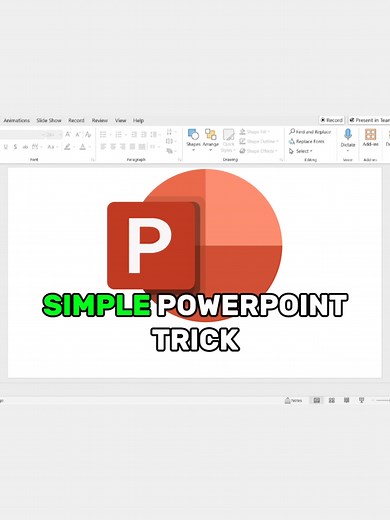Toggle text shadow formatting
Image resolution: width=390 pixels, height=520 pixels.
click(15, 147)
